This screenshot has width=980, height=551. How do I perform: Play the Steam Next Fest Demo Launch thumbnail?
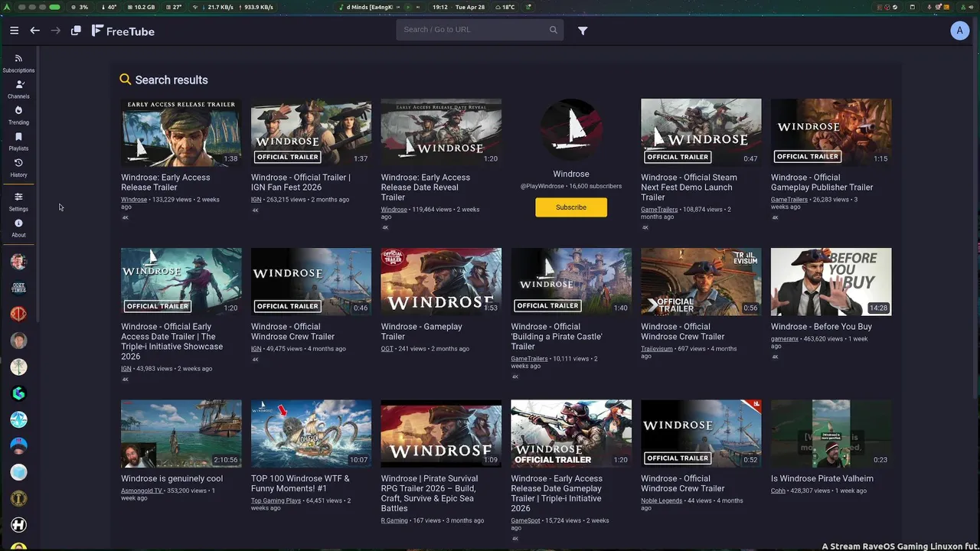click(701, 132)
